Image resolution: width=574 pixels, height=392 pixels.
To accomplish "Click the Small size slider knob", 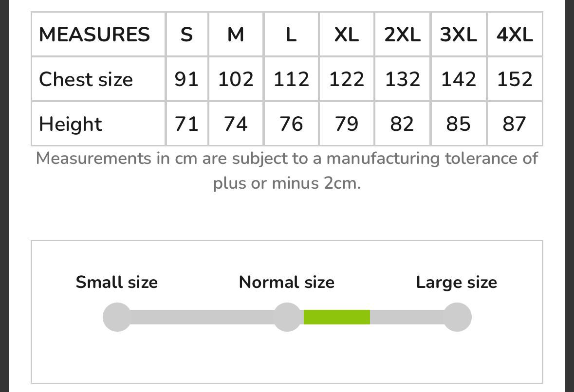I will [x=117, y=317].
